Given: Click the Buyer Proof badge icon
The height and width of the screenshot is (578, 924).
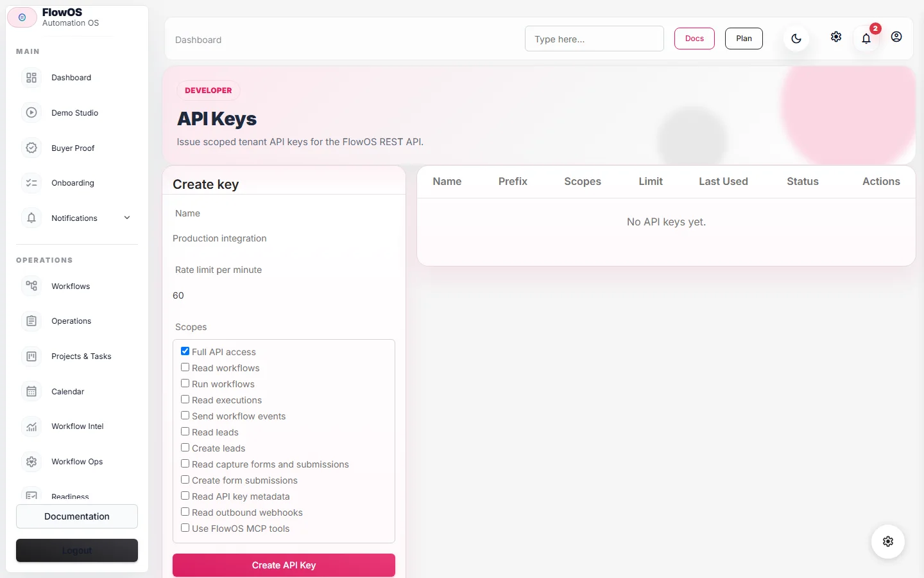Looking at the screenshot, I should [31, 148].
